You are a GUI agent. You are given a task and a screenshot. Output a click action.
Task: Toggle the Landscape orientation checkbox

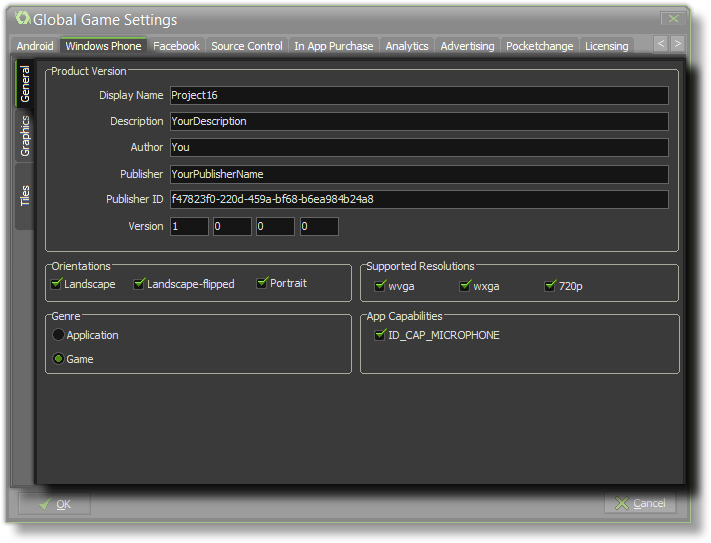coord(58,284)
